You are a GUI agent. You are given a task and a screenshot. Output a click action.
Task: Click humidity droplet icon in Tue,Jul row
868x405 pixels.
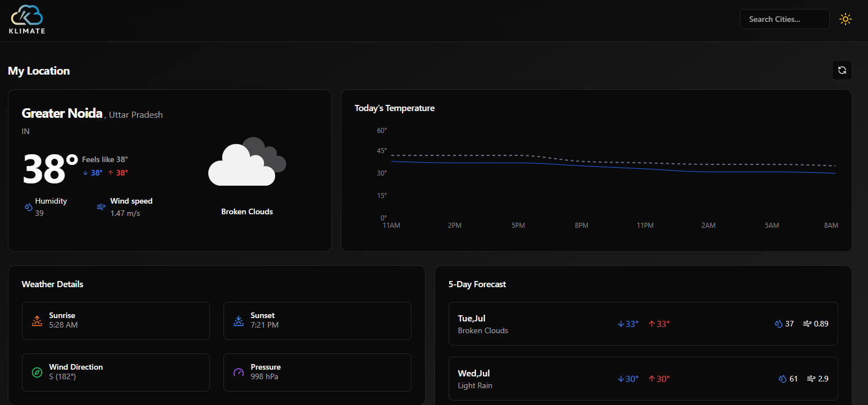pyautogui.click(x=779, y=324)
